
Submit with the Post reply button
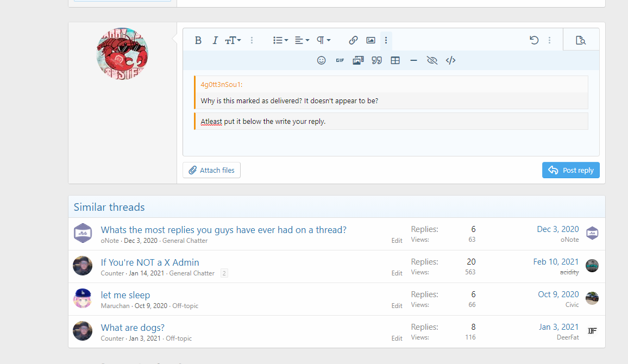click(571, 170)
